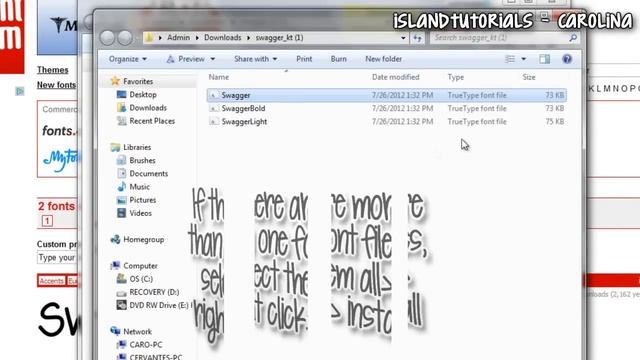This screenshot has height=360, width=640.
Task: Click the Forward navigation arrow in Explorer
Action: click(125, 38)
